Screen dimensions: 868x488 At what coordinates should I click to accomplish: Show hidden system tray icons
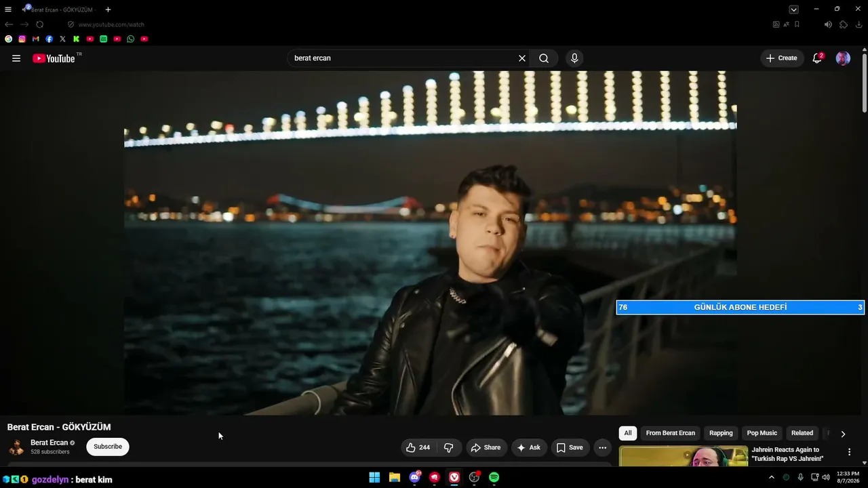click(x=771, y=477)
